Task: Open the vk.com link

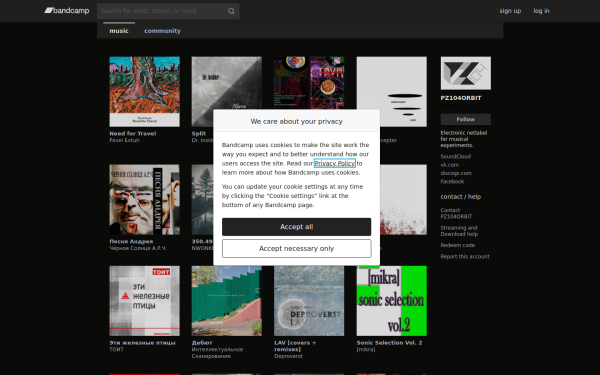Action: click(x=450, y=165)
